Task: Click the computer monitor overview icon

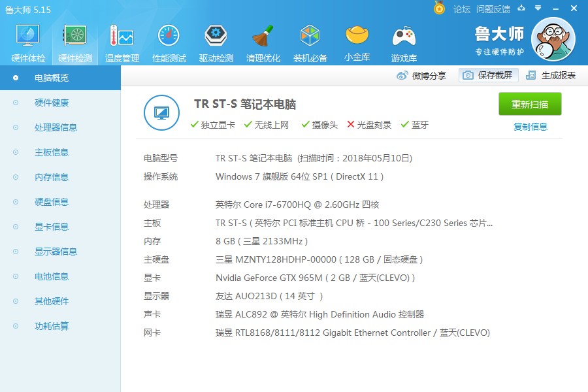Action: (x=161, y=112)
